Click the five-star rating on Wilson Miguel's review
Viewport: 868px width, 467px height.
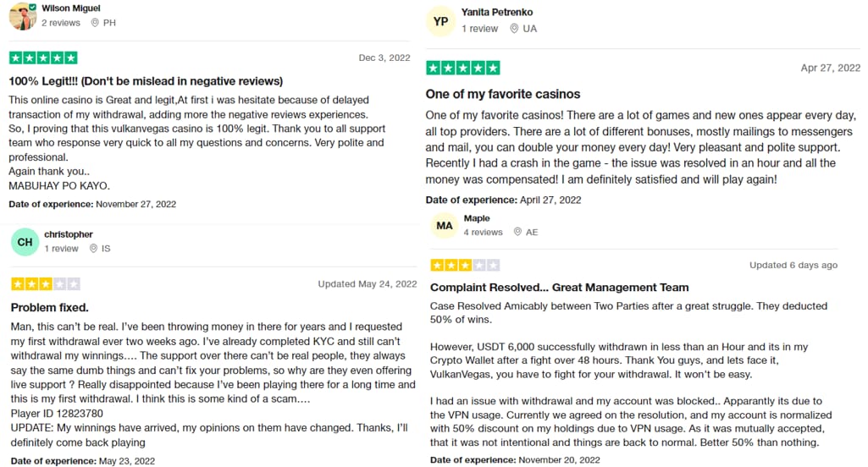[x=43, y=58]
